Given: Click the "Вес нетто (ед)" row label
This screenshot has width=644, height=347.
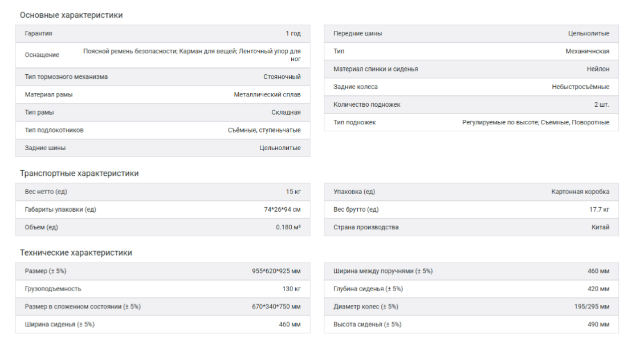Looking at the screenshot, I should [46, 192].
